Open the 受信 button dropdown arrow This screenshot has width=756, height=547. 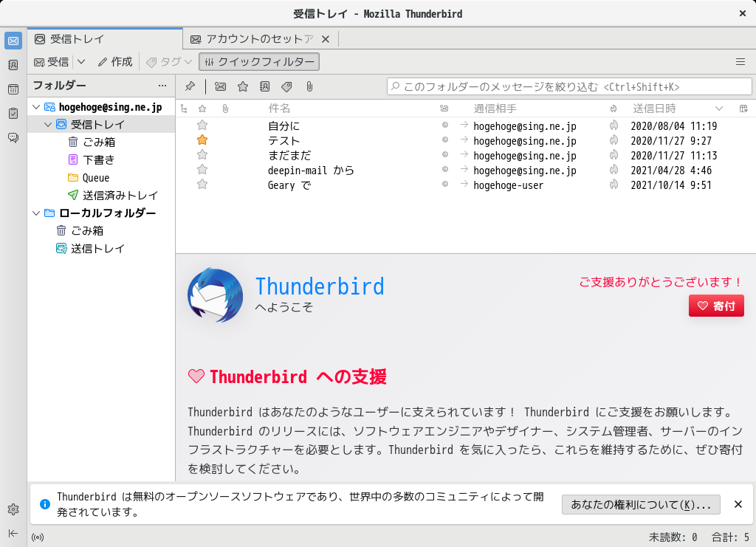click(x=81, y=62)
